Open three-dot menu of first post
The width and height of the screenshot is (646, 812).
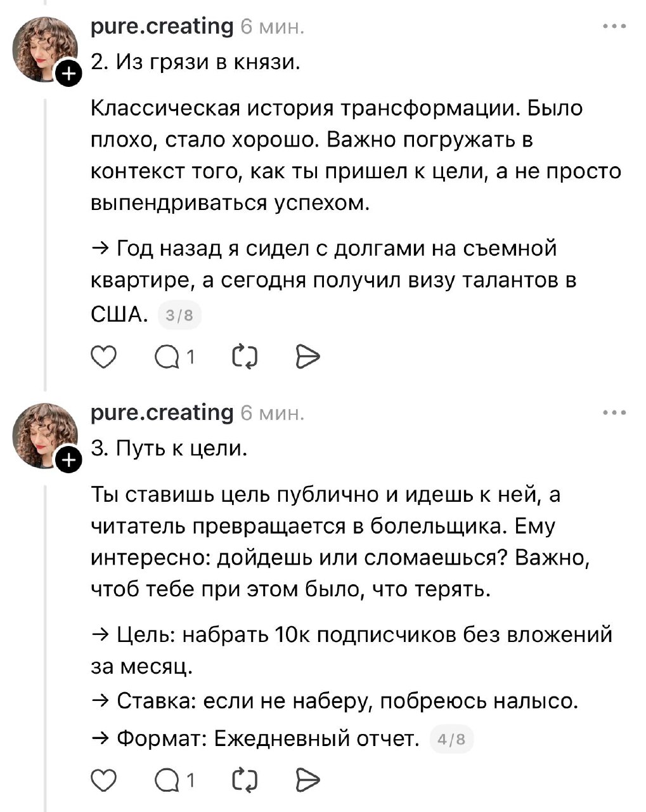pos(614,27)
